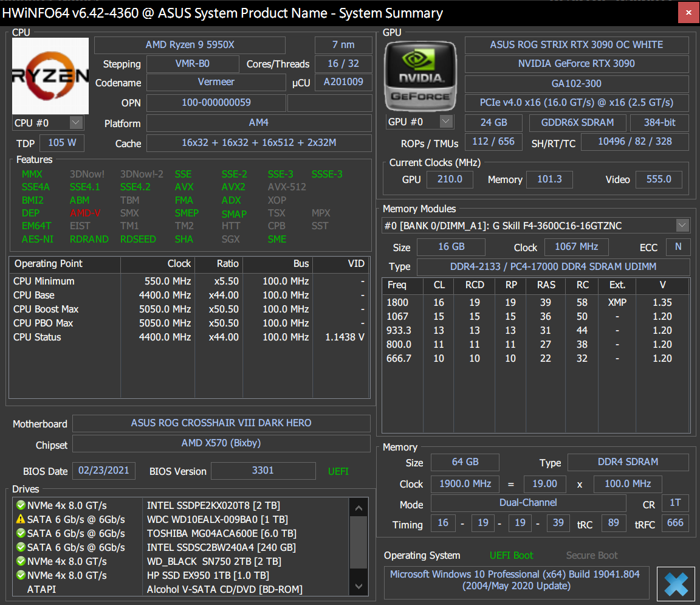The width and height of the screenshot is (700, 605).
Task: Click the AVX2 feature label
Action: [x=233, y=187]
